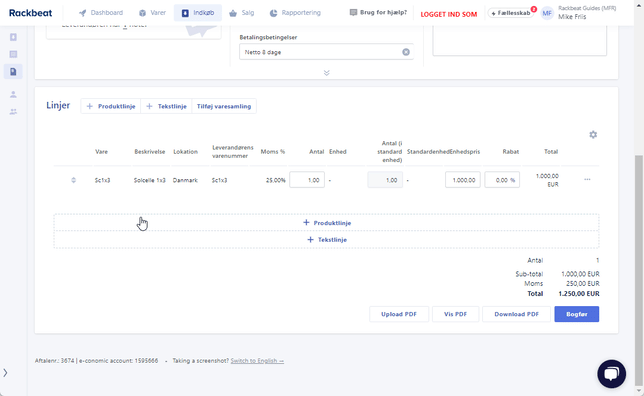Click the Enhedspris 1.000,00 field

(x=462, y=180)
